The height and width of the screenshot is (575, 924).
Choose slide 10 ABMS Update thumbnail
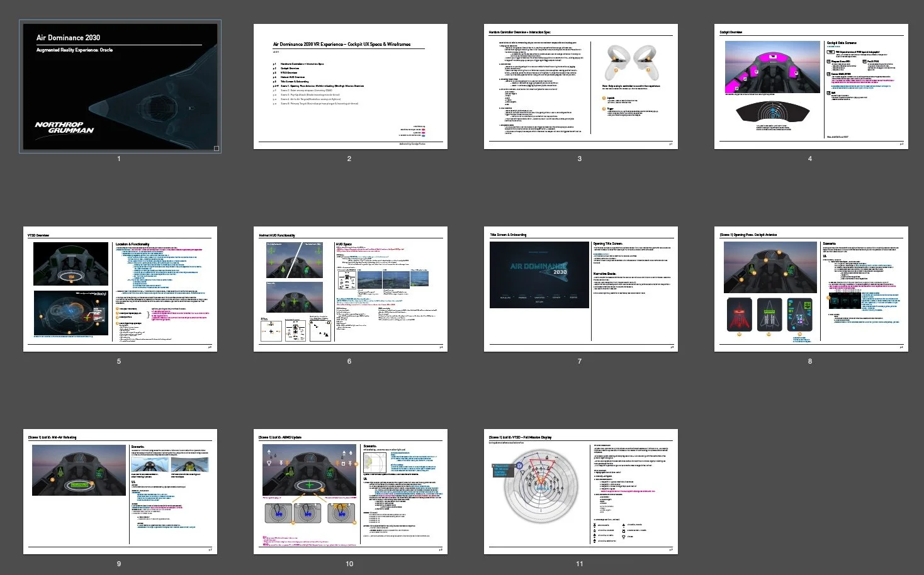[350, 492]
